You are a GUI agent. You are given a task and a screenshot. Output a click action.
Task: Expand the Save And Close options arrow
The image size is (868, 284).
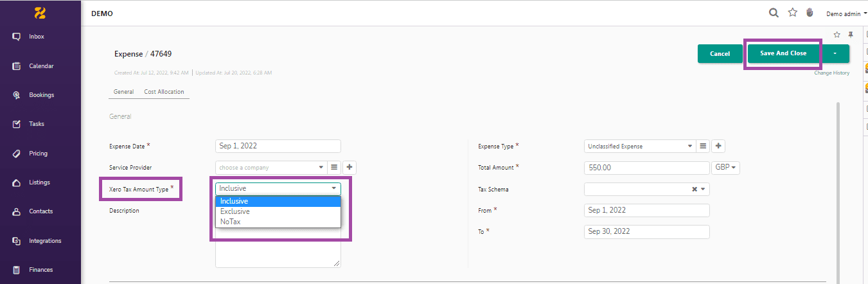(835, 53)
